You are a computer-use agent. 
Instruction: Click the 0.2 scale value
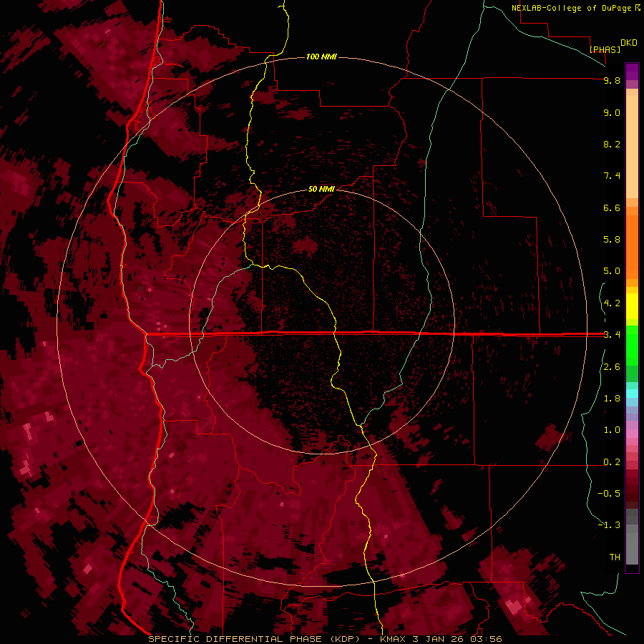(612, 462)
